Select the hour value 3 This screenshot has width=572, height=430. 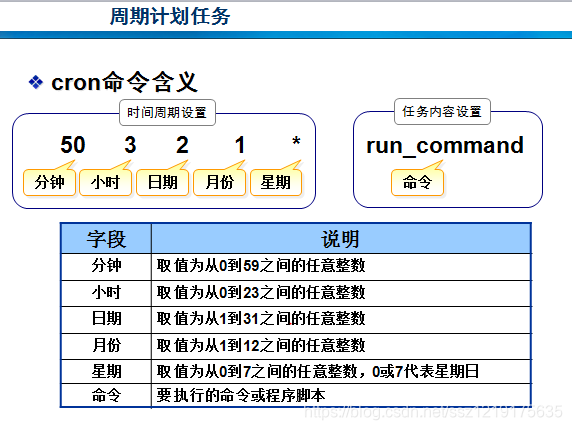pyautogui.click(x=130, y=144)
